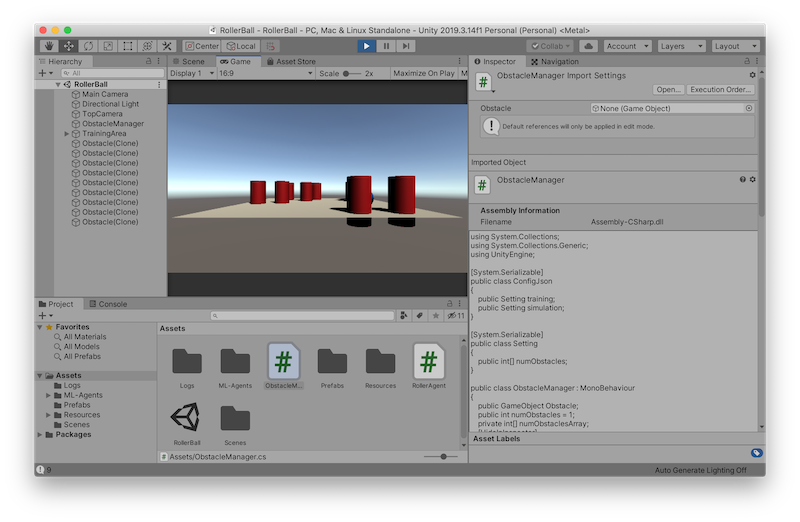This screenshot has width=800, height=522.
Task: Toggle Maximize On Play
Action: (424, 73)
